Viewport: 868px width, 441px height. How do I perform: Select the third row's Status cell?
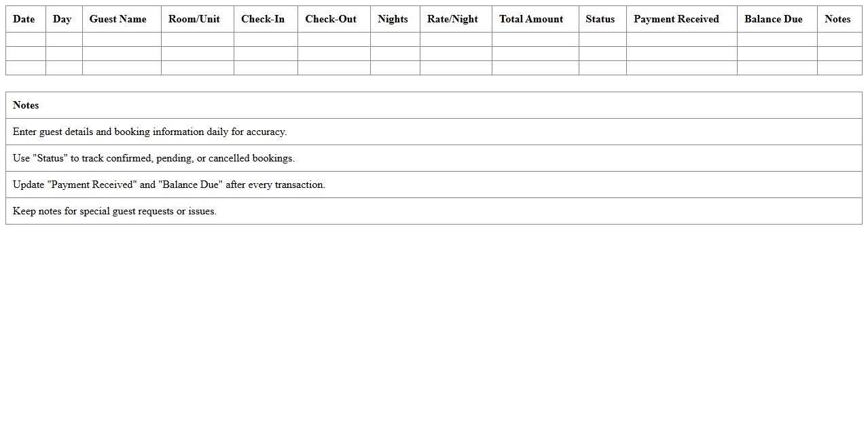click(602, 67)
